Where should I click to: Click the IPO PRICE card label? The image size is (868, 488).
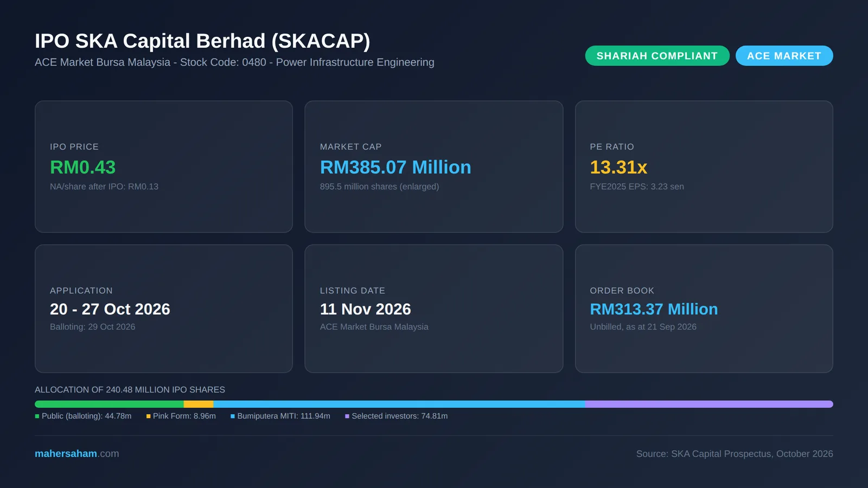click(x=74, y=147)
